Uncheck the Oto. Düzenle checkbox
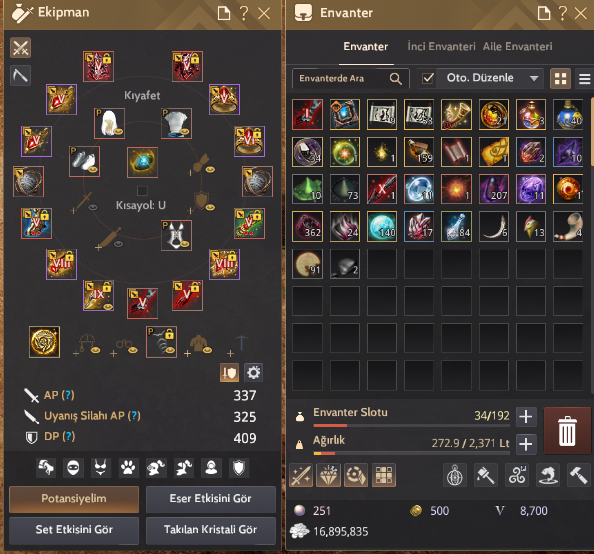The width and height of the screenshot is (594, 554). tap(428, 78)
